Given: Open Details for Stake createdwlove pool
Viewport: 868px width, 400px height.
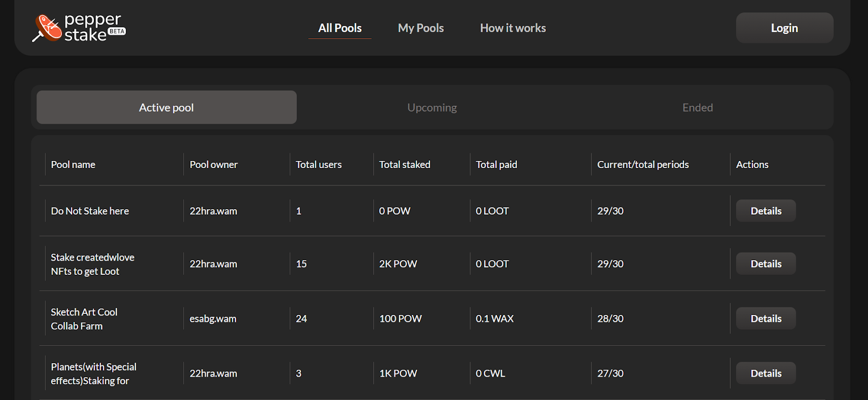Looking at the screenshot, I should pyautogui.click(x=765, y=264).
